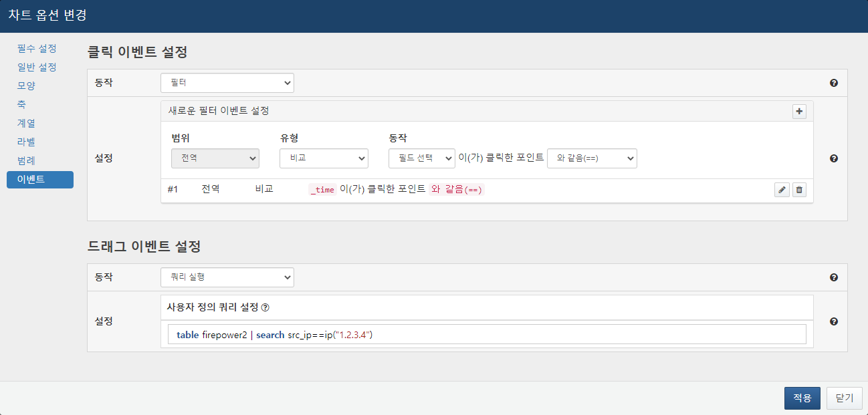Close dialog with 닫기 button
Screen dimensions: 868x415
(845, 398)
